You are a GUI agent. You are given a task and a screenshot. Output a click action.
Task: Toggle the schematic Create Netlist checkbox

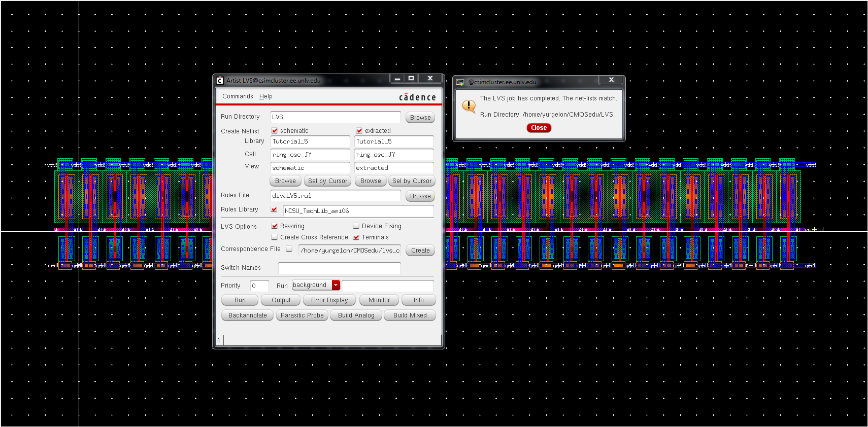coord(275,131)
